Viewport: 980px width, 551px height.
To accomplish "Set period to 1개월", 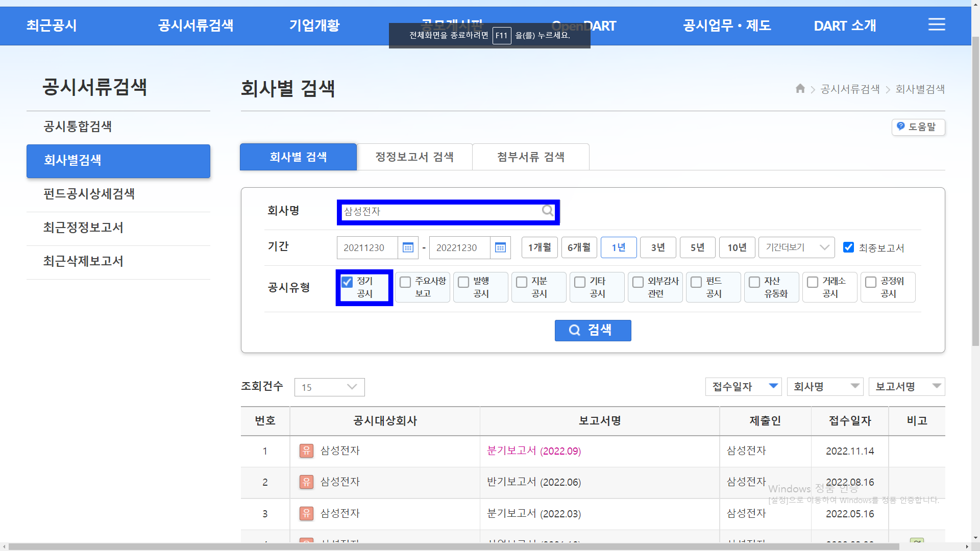I will (x=540, y=247).
